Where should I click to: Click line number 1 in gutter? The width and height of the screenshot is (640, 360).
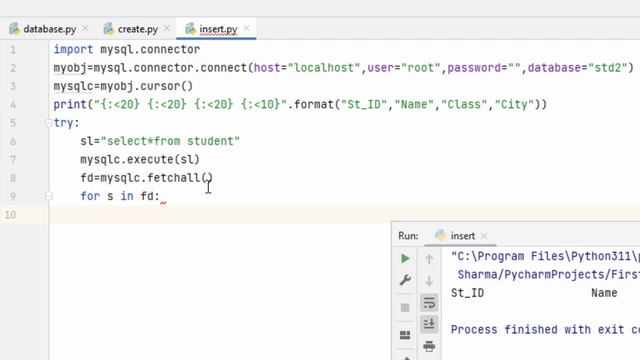click(13, 50)
